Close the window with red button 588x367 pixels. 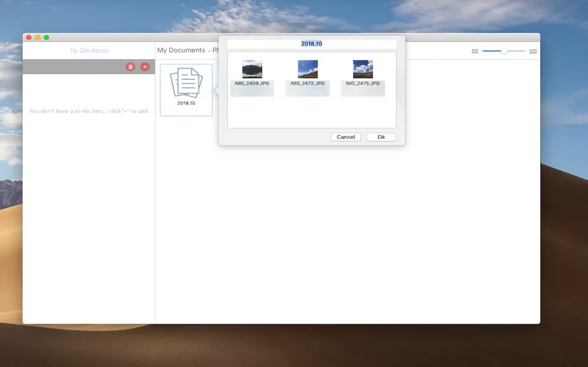[29, 38]
